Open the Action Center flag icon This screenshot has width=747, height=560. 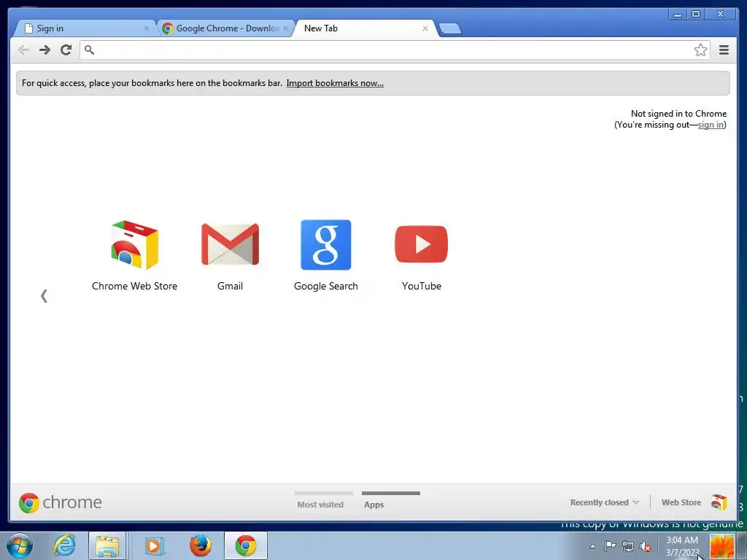[x=611, y=545]
